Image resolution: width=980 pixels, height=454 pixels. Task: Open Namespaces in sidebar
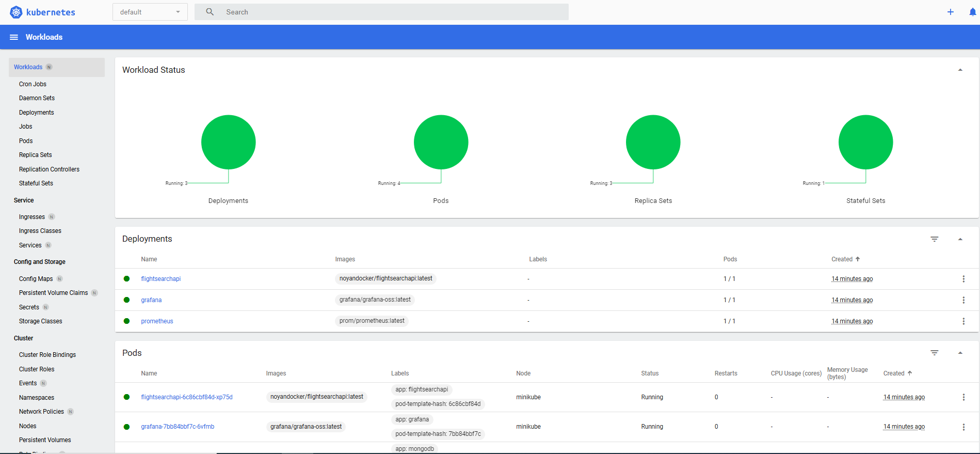click(x=37, y=398)
